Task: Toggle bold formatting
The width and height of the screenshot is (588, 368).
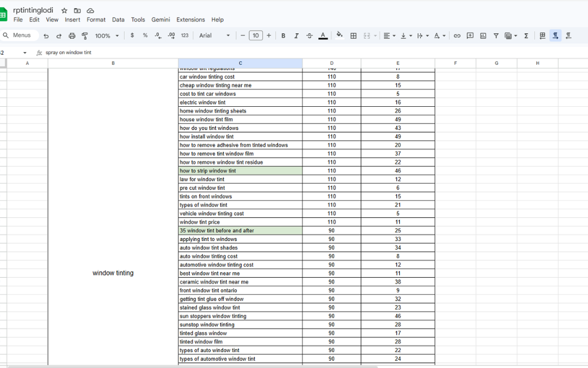Action: (x=283, y=36)
